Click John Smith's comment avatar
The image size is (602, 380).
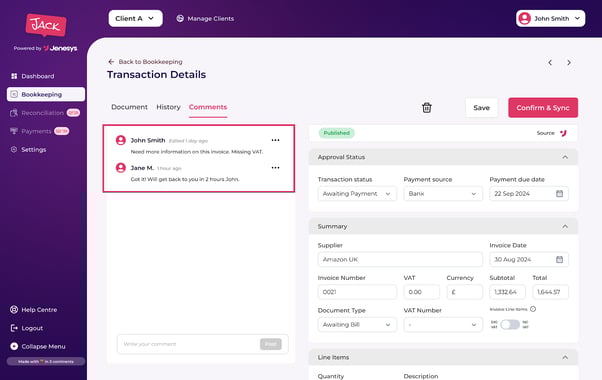[121, 140]
